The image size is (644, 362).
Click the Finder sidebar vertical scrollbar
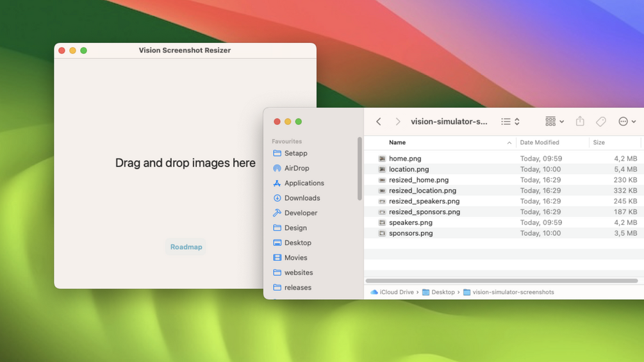359,169
